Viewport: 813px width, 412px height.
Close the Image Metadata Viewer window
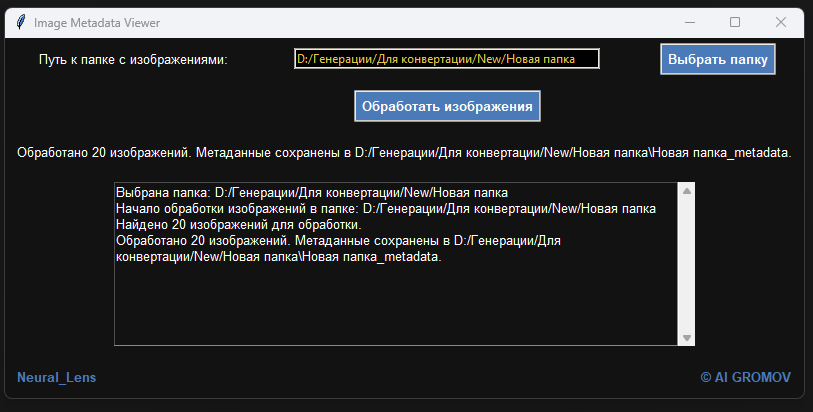[x=780, y=22]
